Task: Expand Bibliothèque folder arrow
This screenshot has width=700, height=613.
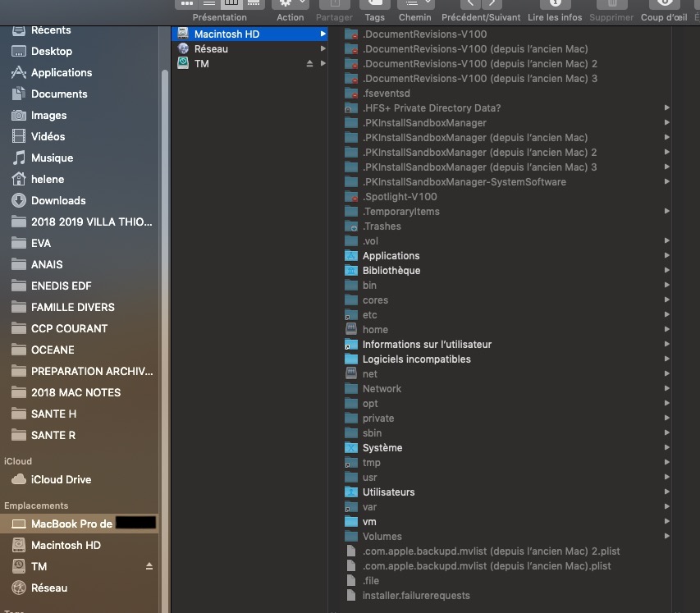Action: (x=666, y=270)
